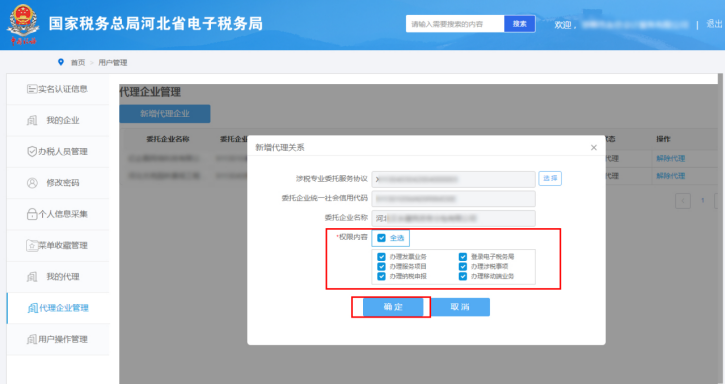Screen dimensions: 725x385
Task: Click the 新增代理关系 dialog title
Action: click(x=280, y=147)
